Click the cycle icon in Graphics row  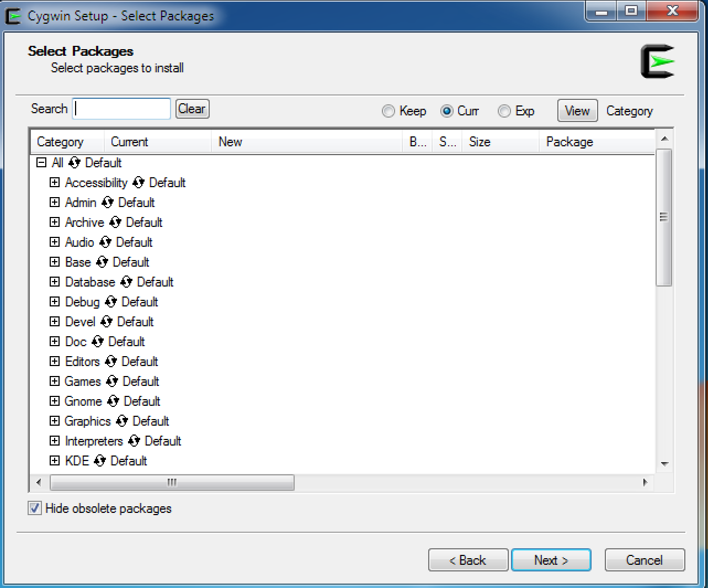[x=122, y=421]
